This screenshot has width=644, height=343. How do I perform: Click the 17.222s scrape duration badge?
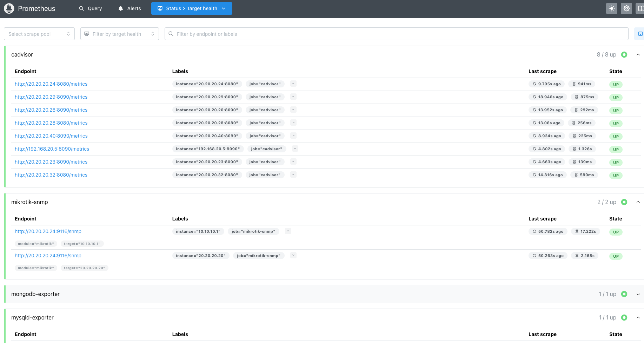[x=585, y=231]
